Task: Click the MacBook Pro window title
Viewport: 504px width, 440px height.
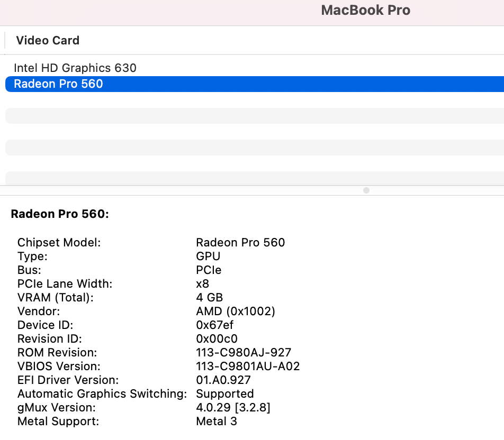Action: 365,10
